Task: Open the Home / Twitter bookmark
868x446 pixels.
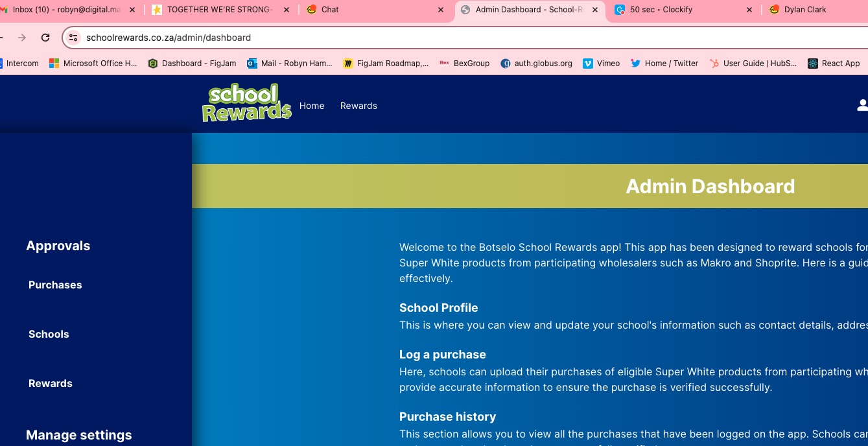Action: pos(664,63)
